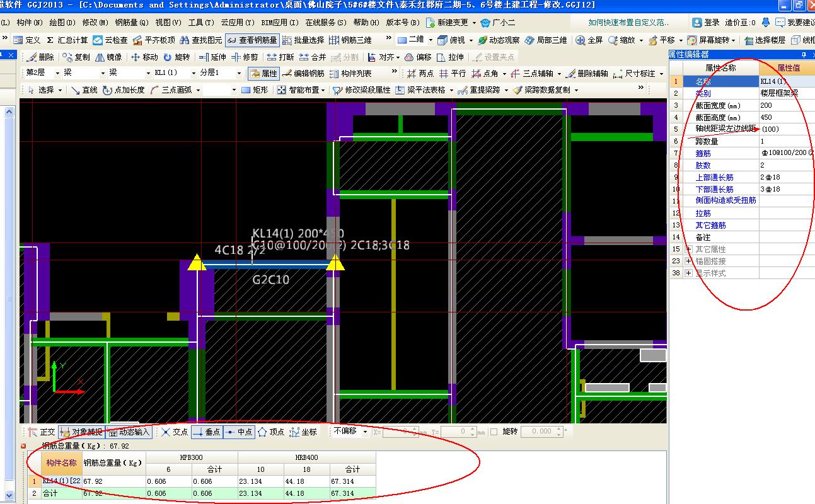Toggle 中点 midpoint snap
This screenshot has width=815, height=504.
tap(239, 432)
